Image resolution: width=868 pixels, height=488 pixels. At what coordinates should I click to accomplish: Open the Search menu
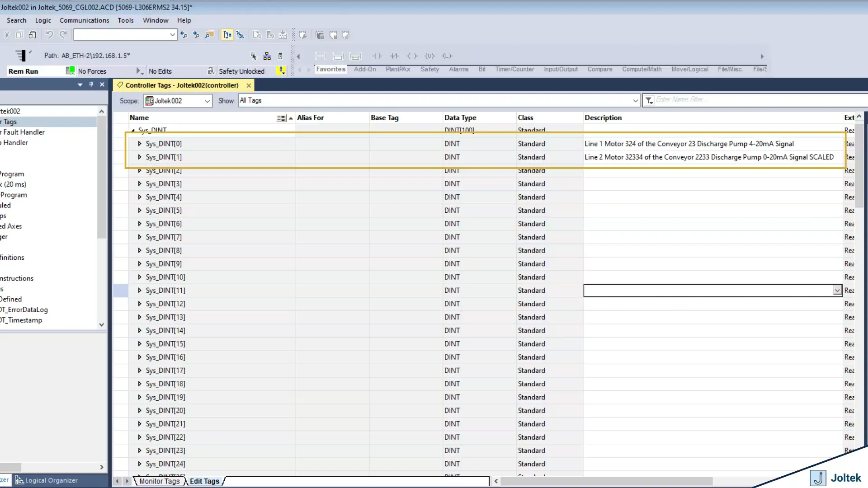pyautogui.click(x=17, y=20)
